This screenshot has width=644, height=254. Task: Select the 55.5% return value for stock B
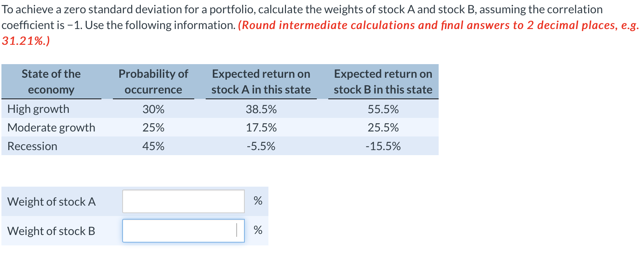coord(383,109)
